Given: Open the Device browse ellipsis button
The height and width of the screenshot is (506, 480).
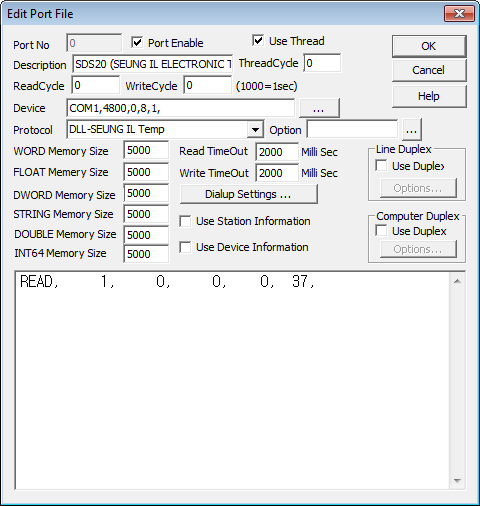Looking at the screenshot, I should (319, 108).
